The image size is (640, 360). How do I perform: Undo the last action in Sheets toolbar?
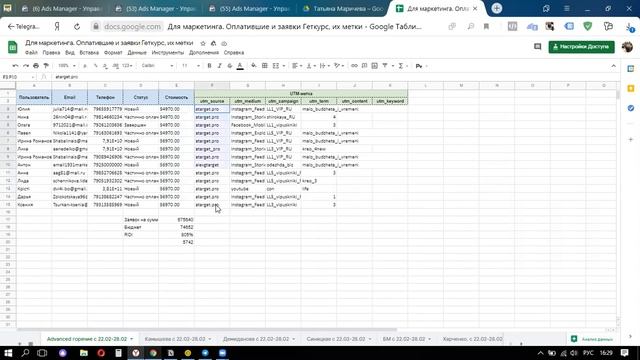pyautogui.click(x=16, y=66)
